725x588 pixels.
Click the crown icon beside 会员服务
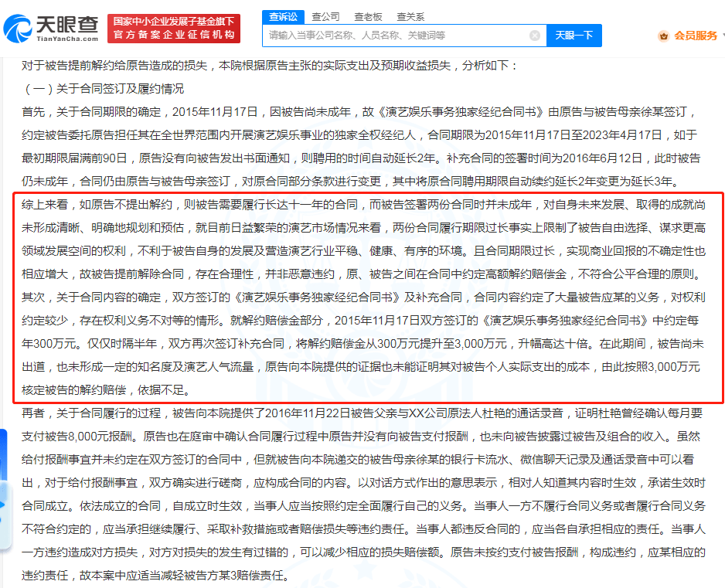[663, 36]
